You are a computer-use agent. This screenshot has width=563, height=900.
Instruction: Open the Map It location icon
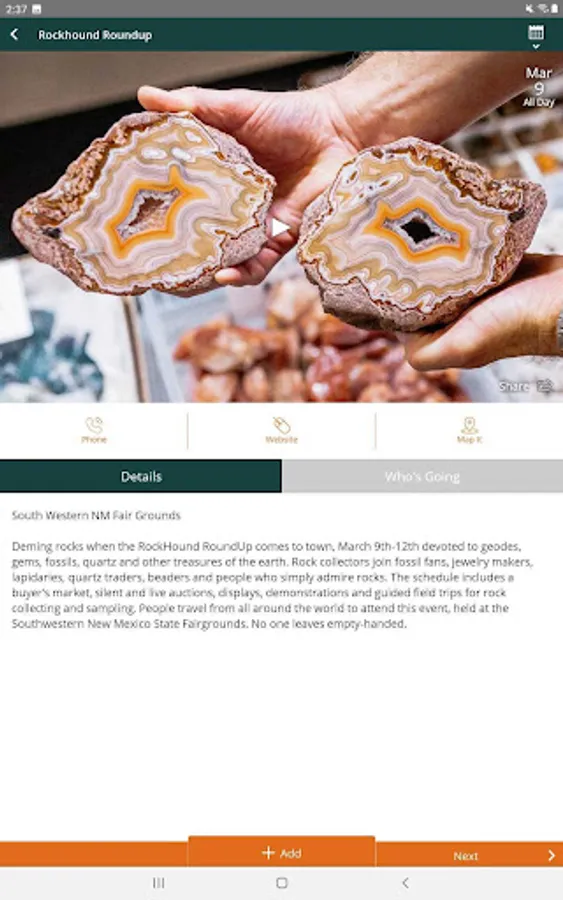click(469, 430)
